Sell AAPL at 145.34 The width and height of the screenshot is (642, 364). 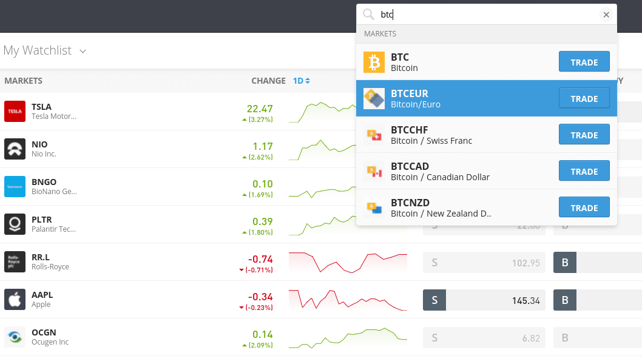point(484,300)
